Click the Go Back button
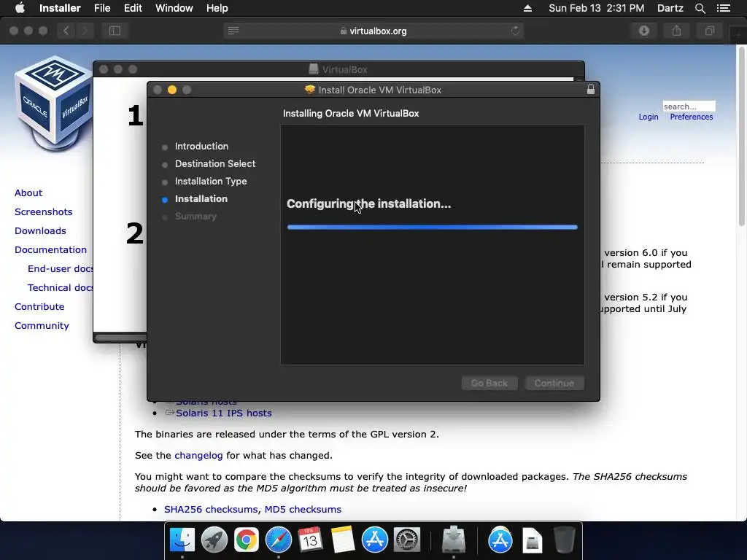Image resolution: width=747 pixels, height=560 pixels. click(489, 383)
